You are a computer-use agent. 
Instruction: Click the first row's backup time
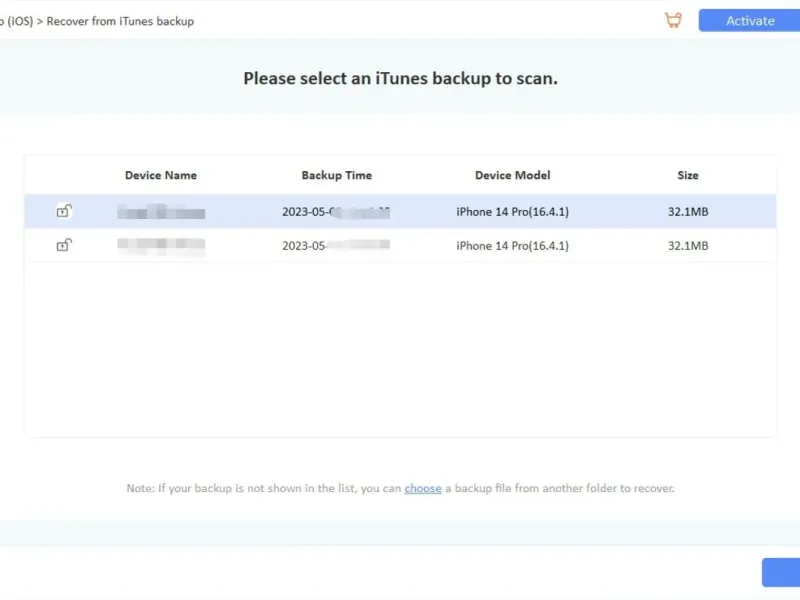pos(336,212)
